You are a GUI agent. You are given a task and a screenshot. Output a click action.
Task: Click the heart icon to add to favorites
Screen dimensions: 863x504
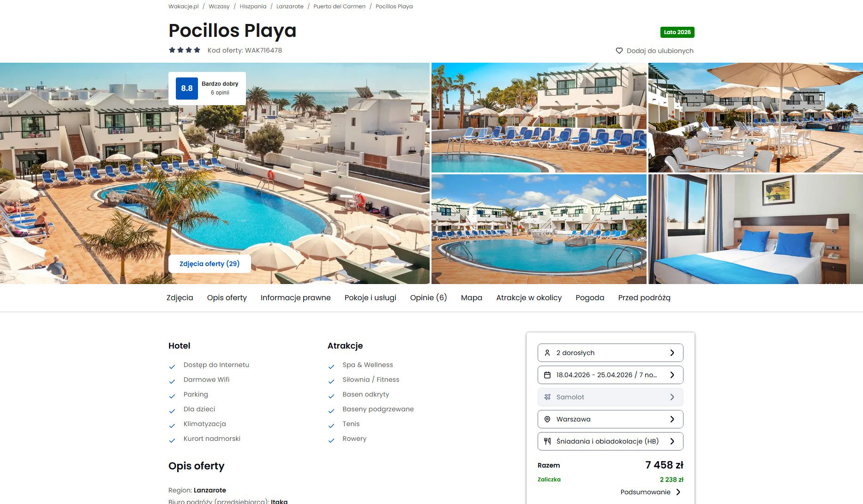pos(619,51)
